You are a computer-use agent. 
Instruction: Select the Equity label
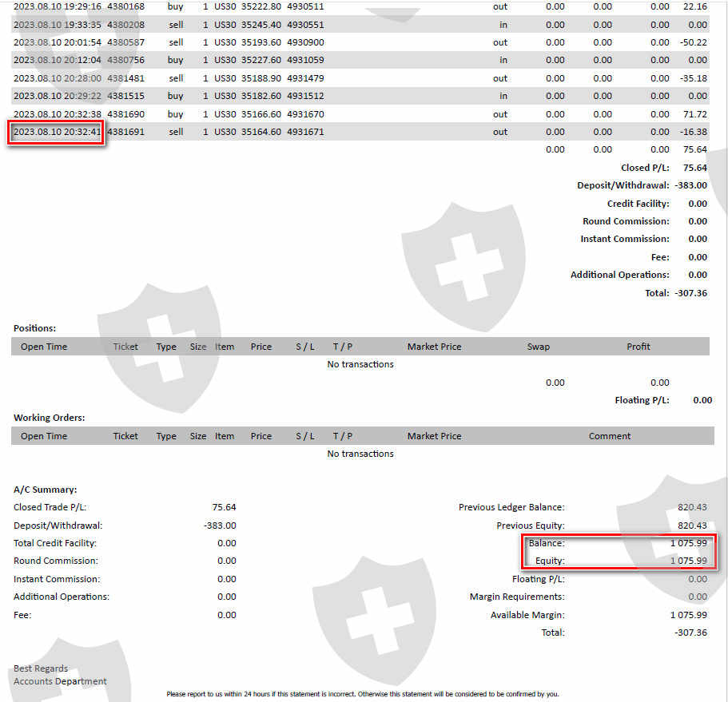pos(550,561)
